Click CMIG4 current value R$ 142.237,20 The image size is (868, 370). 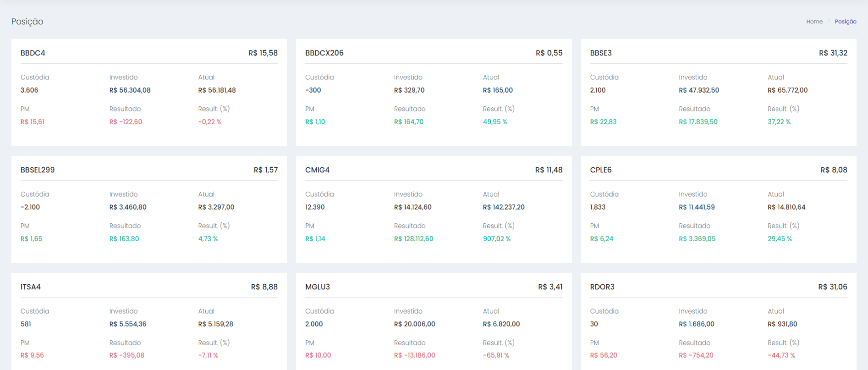(x=504, y=207)
